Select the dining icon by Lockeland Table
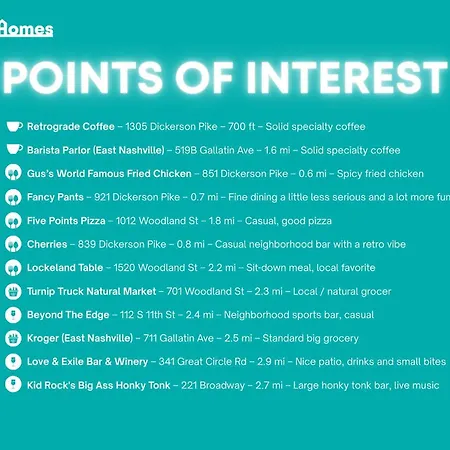This screenshot has height=450, width=450. point(13,267)
